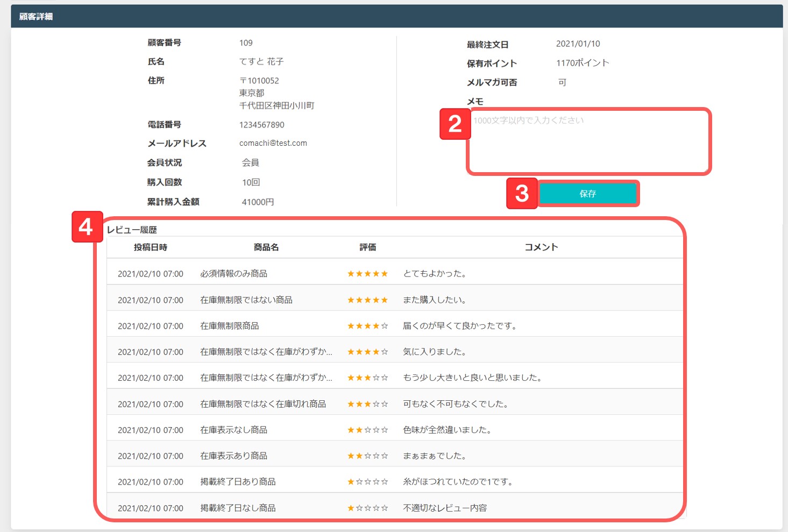The width and height of the screenshot is (788, 532).
Task: Click the 保存 button
Action: pos(588,194)
